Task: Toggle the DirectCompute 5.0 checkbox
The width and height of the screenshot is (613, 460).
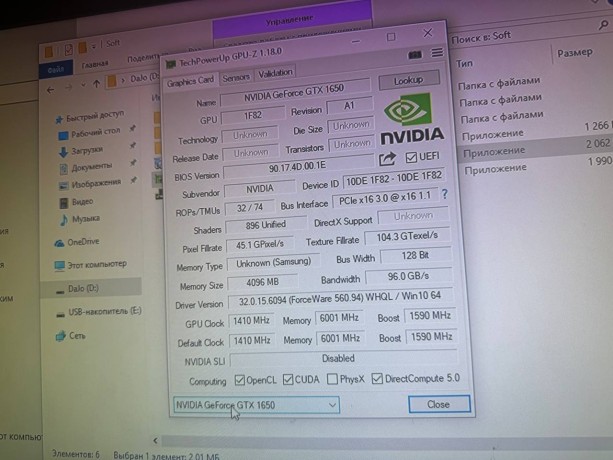Action: point(377,378)
